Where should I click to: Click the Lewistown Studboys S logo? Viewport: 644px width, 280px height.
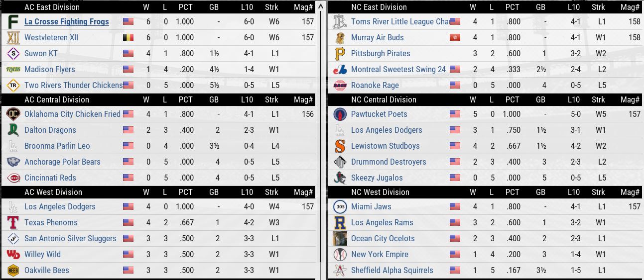point(340,146)
